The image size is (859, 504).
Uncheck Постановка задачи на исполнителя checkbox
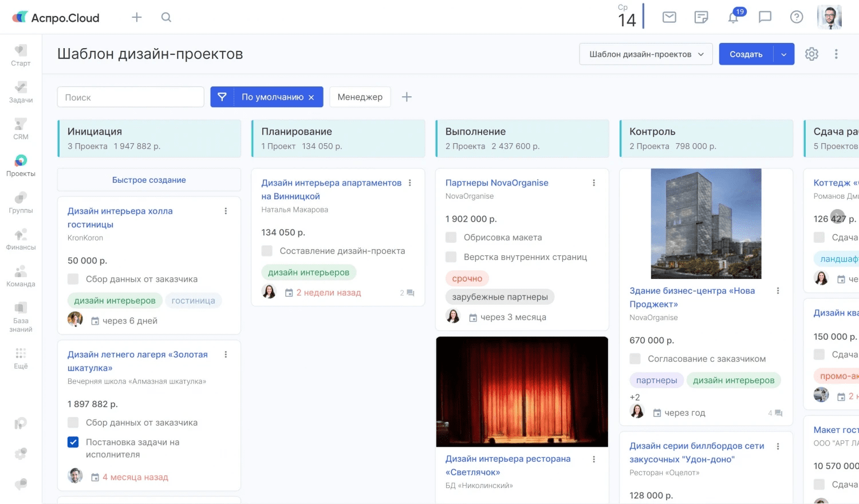point(73,442)
